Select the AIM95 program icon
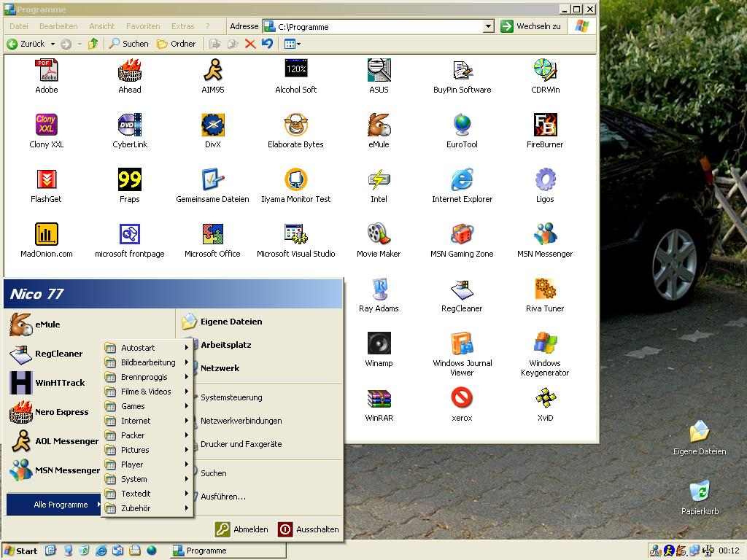Image resolution: width=747 pixels, height=560 pixels. click(x=212, y=70)
